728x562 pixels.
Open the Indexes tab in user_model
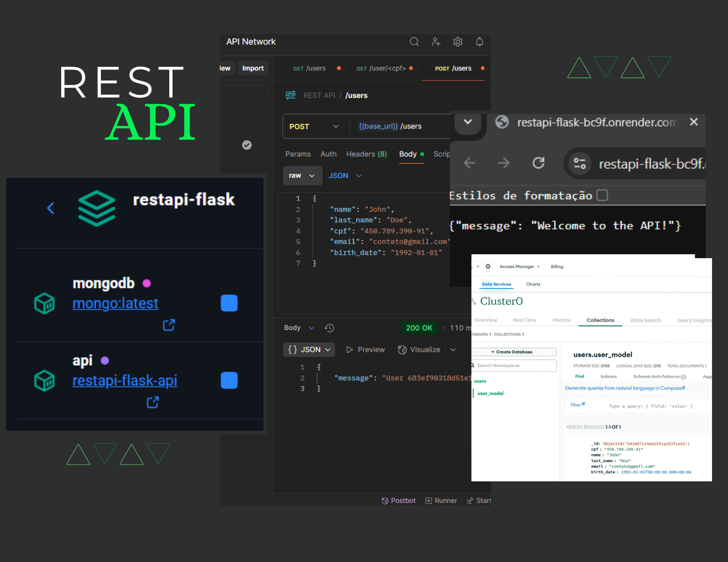[609, 376]
